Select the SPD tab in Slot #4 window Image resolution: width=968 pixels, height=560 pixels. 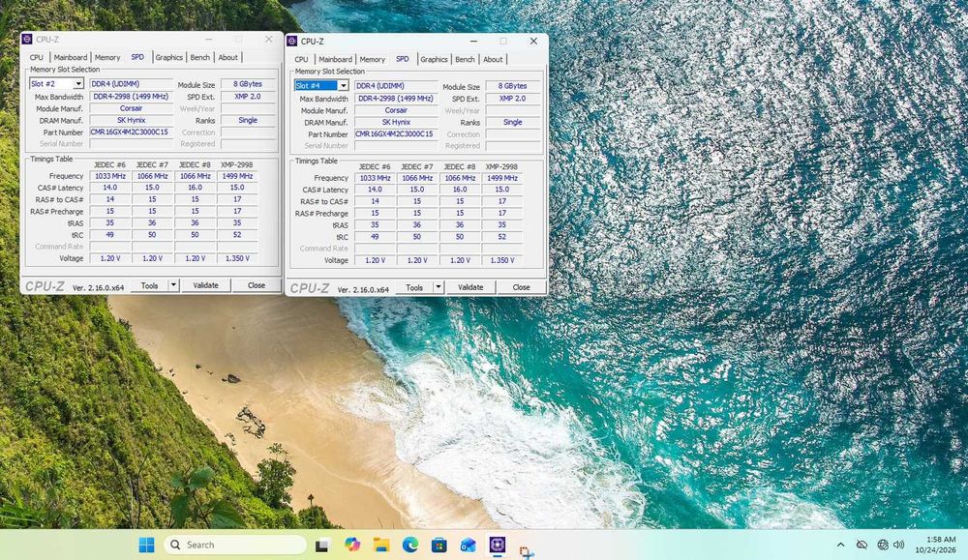click(403, 59)
